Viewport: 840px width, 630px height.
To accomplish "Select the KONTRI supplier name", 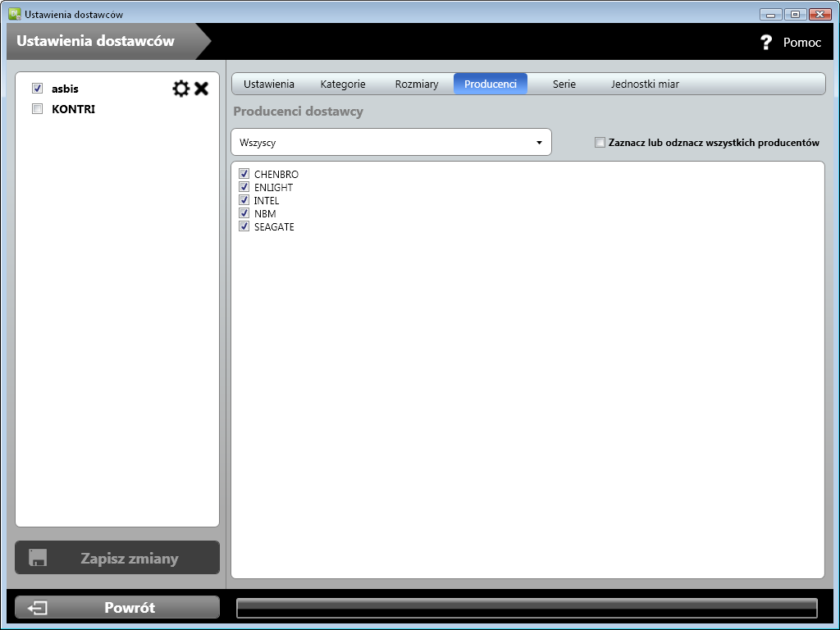I will [73, 109].
